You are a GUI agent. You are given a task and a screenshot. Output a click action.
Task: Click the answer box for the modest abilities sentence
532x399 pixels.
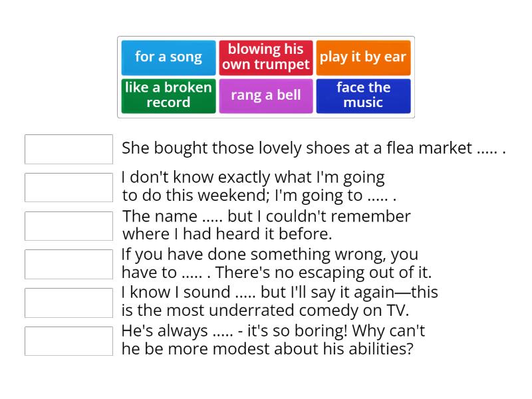pyautogui.click(x=68, y=340)
